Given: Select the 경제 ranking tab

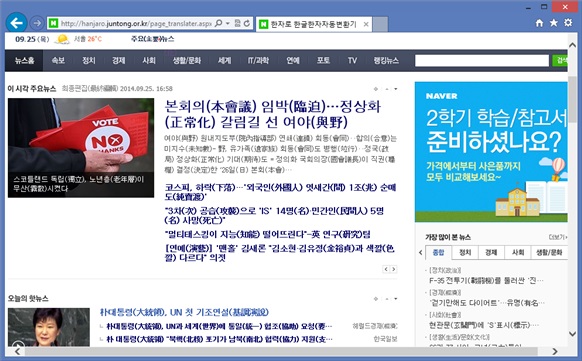Looking at the screenshot, I should tap(491, 252).
